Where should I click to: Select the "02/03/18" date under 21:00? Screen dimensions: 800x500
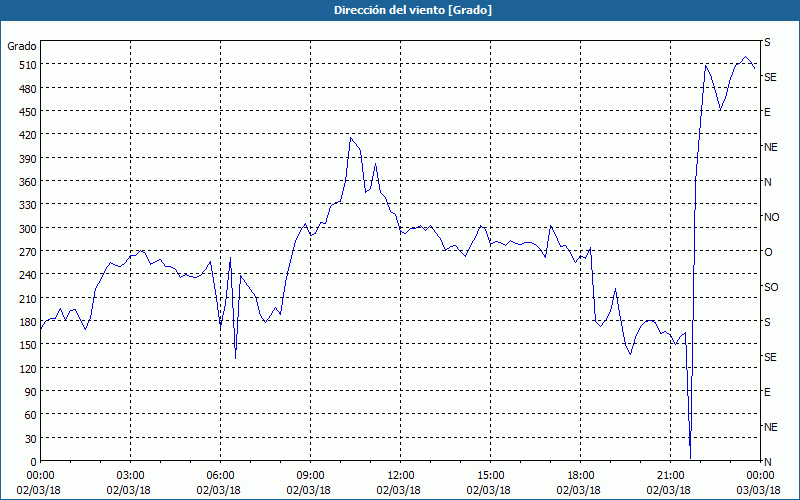click(x=668, y=490)
